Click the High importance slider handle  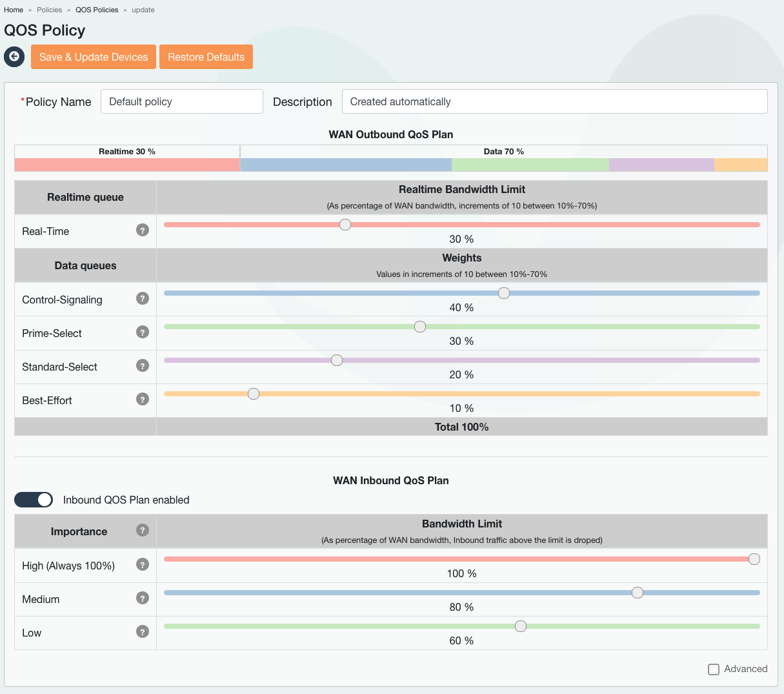(x=754, y=559)
